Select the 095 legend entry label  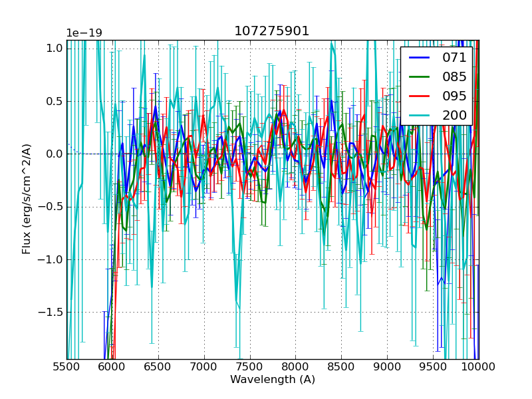[x=454, y=96]
